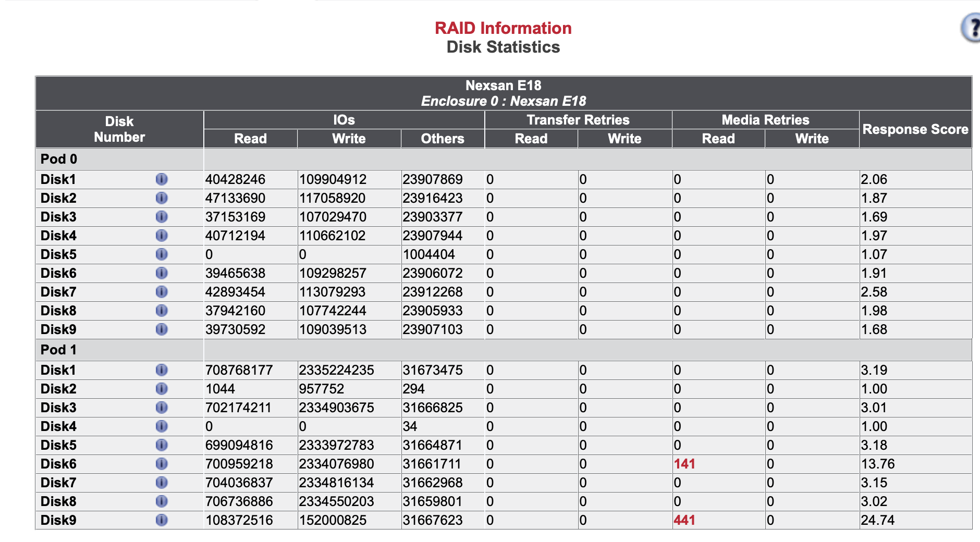Select read IOs value 42893454
The image size is (980, 542).
click(x=235, y=292)
